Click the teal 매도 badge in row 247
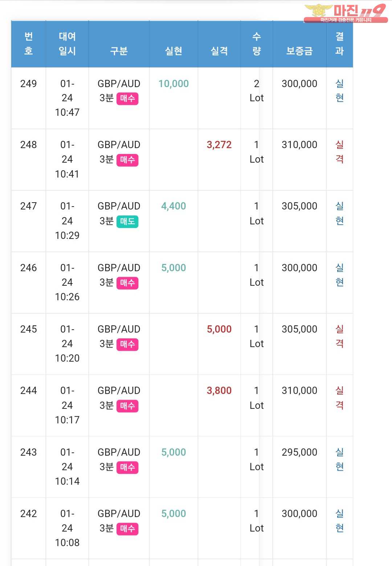Screen dimensions: 392x566 click(x=127, y=221)
